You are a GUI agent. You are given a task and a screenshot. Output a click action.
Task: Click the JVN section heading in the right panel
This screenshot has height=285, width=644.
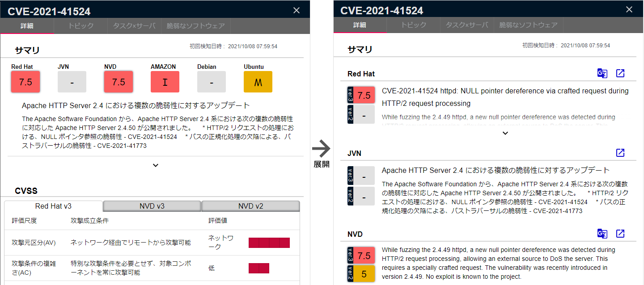(354, 153)
